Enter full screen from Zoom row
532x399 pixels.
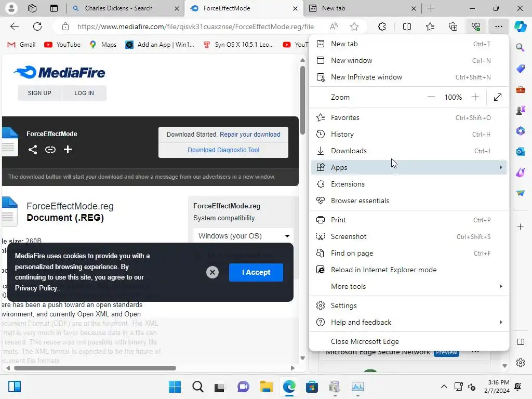pyautogui.click(x=497, y=97)
